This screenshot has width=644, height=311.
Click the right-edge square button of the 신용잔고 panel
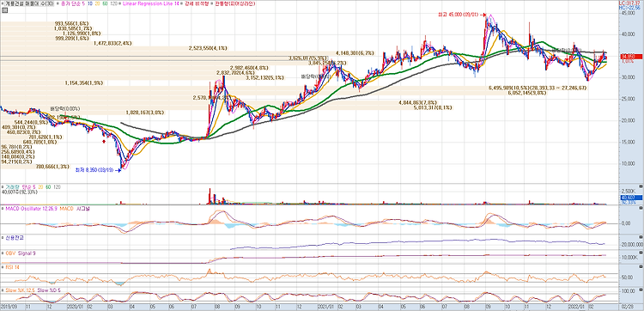[x=641, y=238]
